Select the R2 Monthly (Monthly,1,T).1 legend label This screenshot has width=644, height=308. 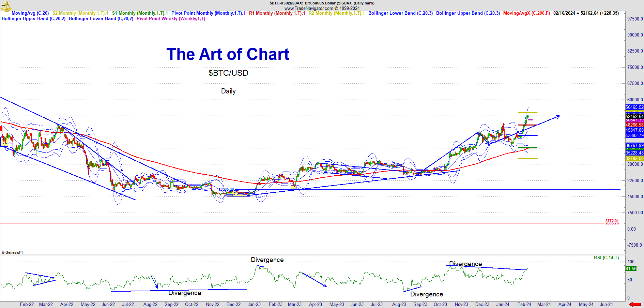click(x=337, y=13)
